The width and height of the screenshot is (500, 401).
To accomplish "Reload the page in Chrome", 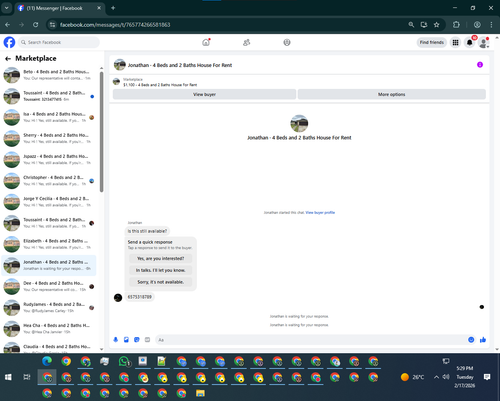I will pos(36,25).
